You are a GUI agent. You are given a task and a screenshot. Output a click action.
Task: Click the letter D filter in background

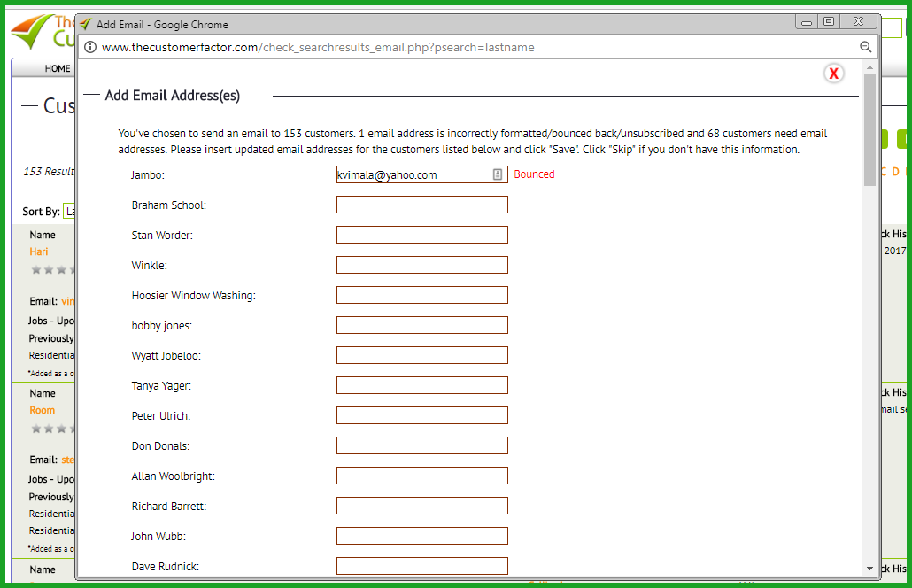[x=895, y=172]
